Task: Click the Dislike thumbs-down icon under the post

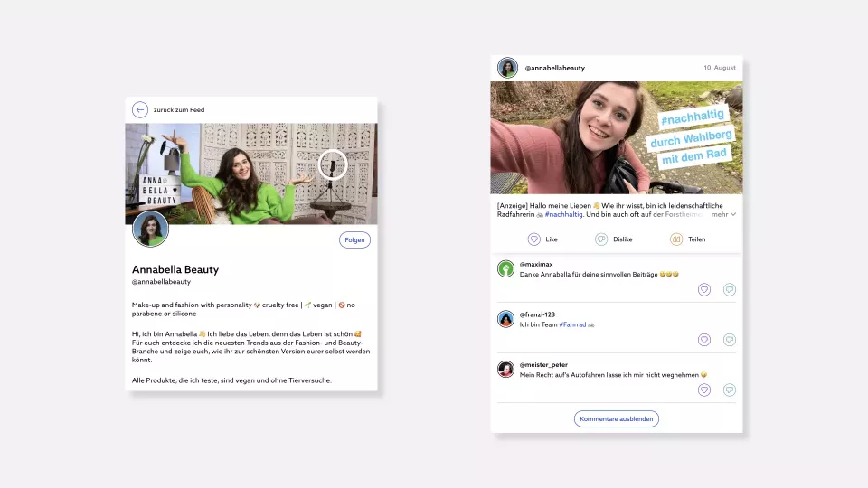Action: click(601, 239)
